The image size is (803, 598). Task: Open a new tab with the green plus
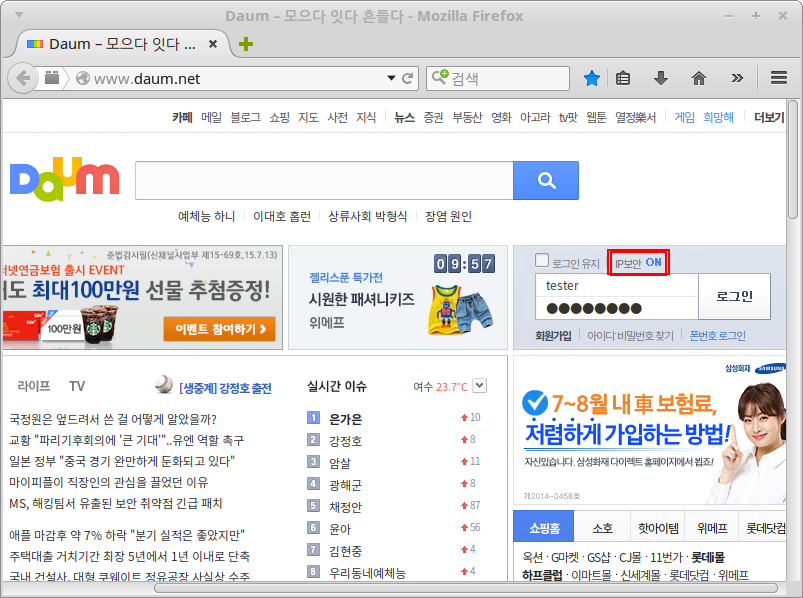246,44
